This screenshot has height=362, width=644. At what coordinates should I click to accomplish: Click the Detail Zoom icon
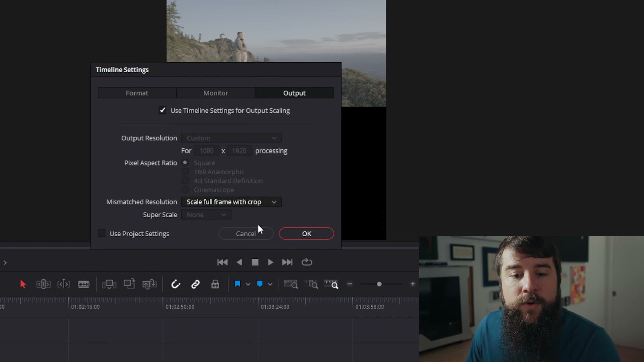click(x=311, y=284)
